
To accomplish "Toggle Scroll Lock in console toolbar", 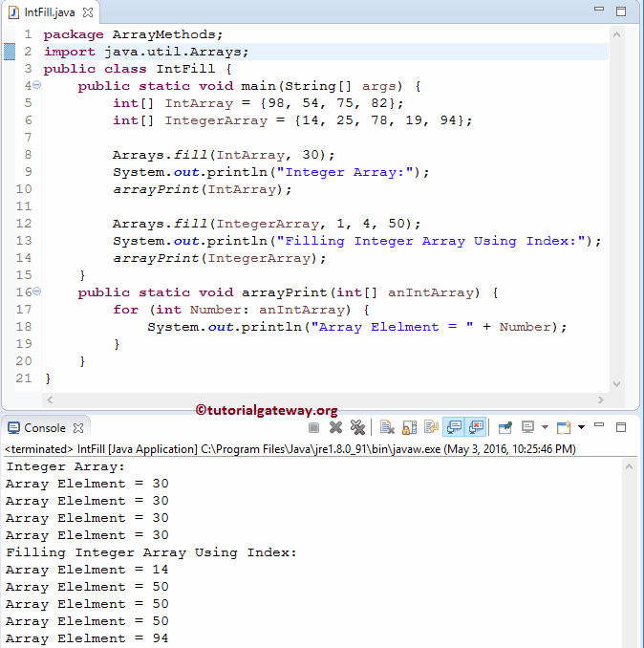I will (x=409, y=427).
